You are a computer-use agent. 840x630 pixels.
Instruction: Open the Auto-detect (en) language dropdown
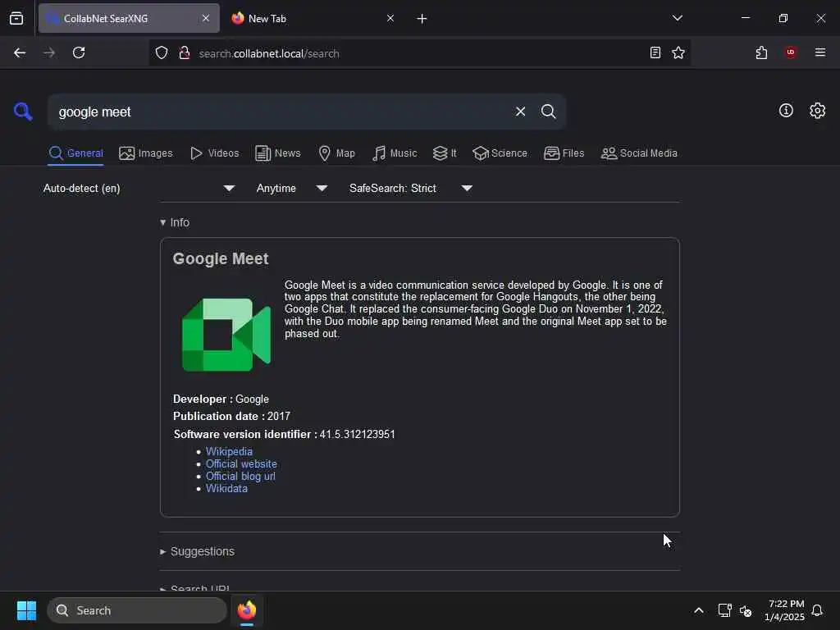coord(139,188)
